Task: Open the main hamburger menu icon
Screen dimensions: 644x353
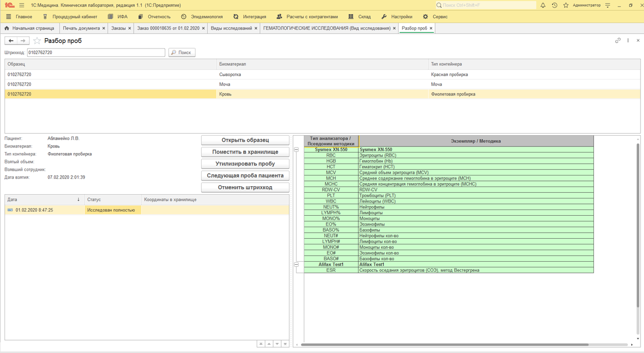Action: [22, 5]
